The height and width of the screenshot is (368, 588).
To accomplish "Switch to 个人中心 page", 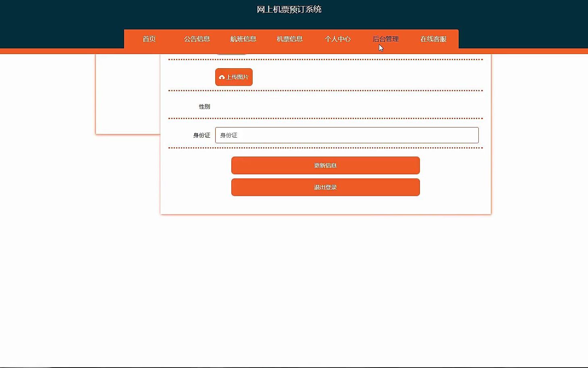I will [338, 39].
